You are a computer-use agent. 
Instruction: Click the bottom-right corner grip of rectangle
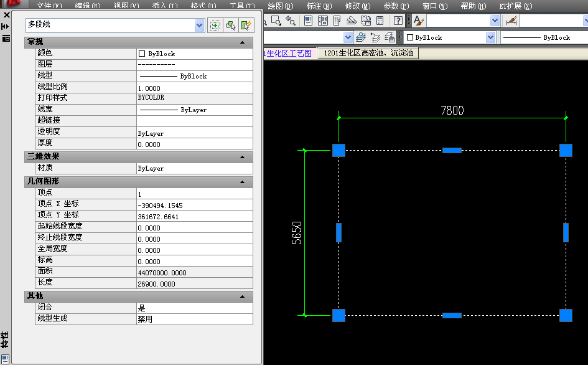566,315
